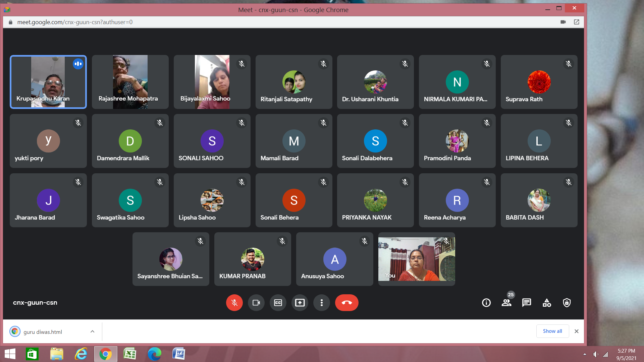Click the camera indicator in address bar

563,22
